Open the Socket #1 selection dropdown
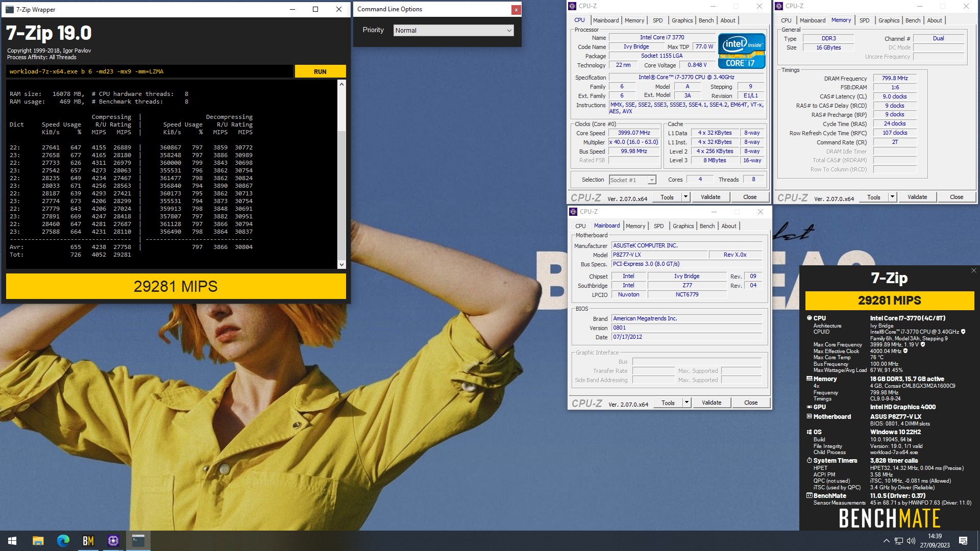 (632, 180)
